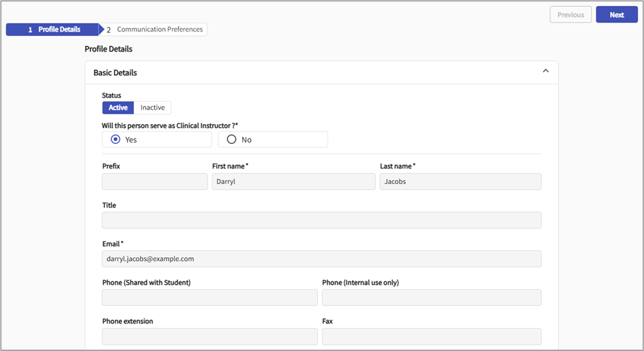Click the step 2 number indicator
This screenshot has width=644, height=351.
[108, 30]
